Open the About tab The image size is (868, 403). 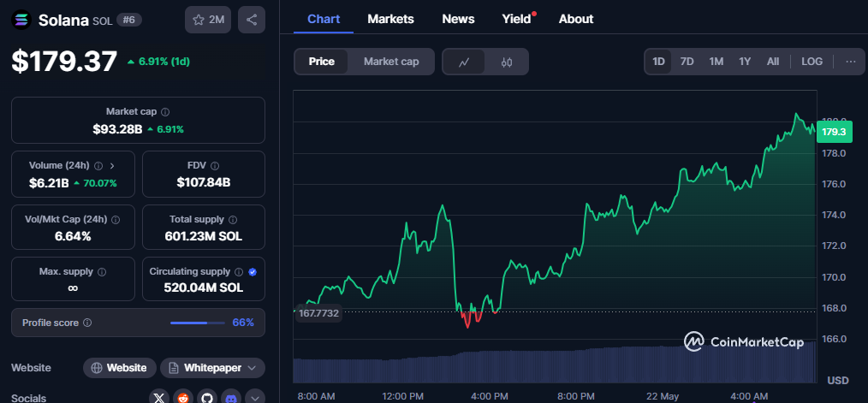point(576,19)
